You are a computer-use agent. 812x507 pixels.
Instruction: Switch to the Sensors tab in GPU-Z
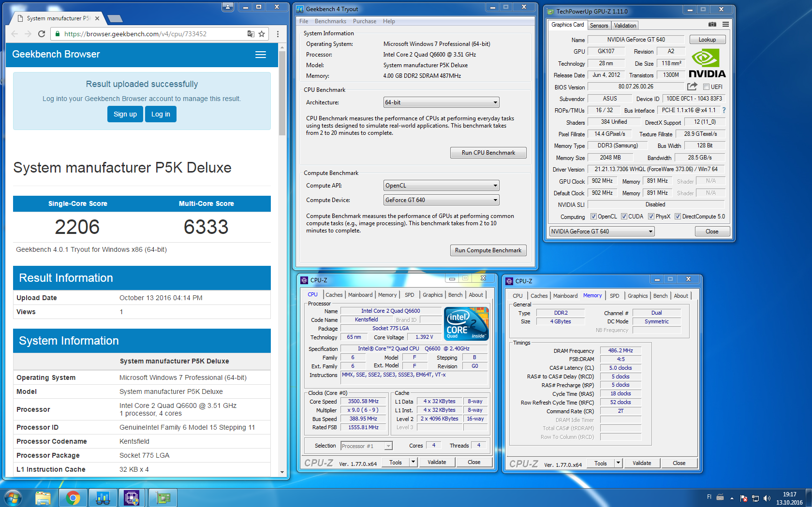click(599, 26)
